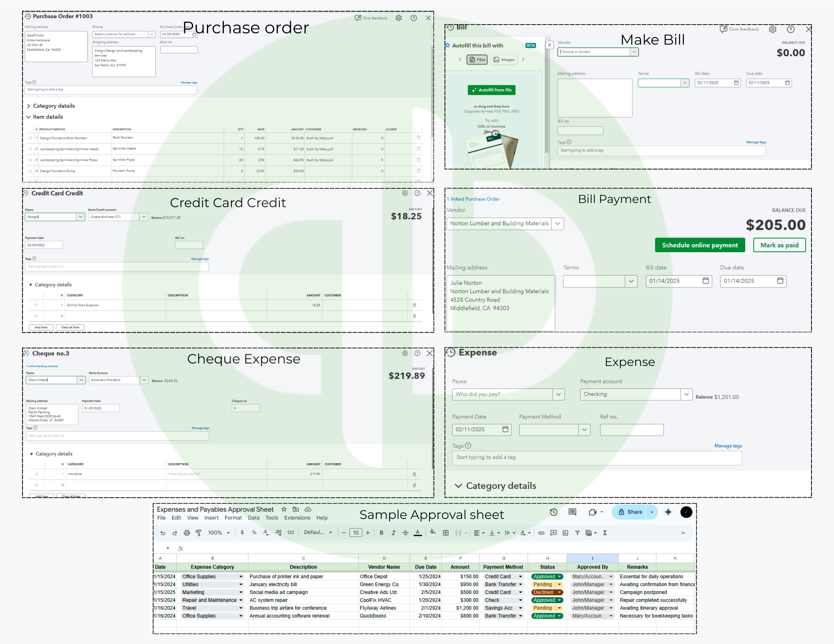Format cells as currency with dollar icon
Image resolution: width=834 pixels, height=644 pixels.
(242, 532)
